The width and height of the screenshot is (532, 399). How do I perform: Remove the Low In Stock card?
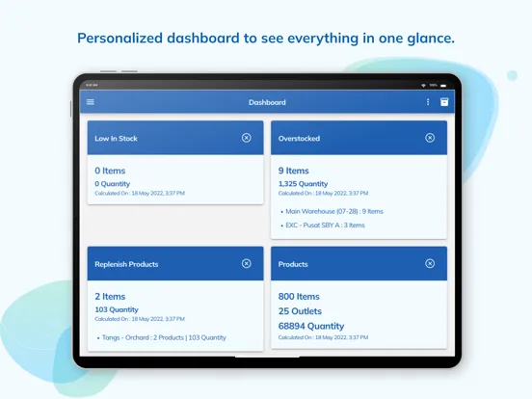(x=247, y=138)
